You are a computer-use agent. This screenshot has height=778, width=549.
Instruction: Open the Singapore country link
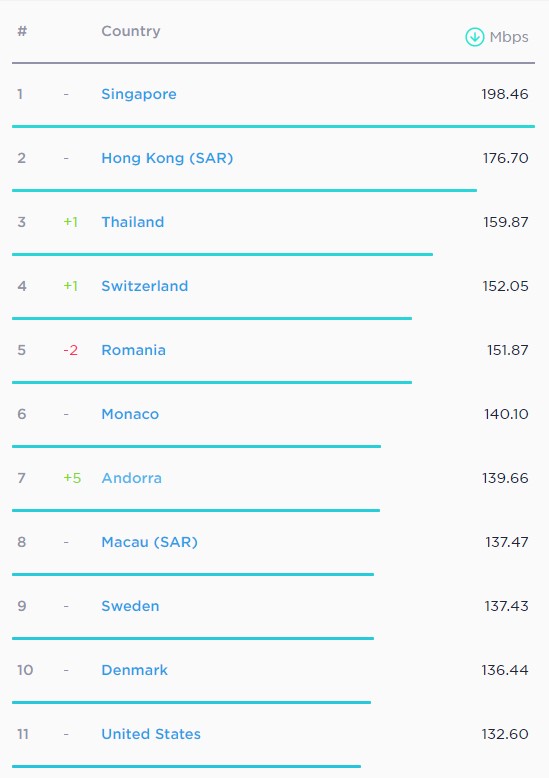139,94
